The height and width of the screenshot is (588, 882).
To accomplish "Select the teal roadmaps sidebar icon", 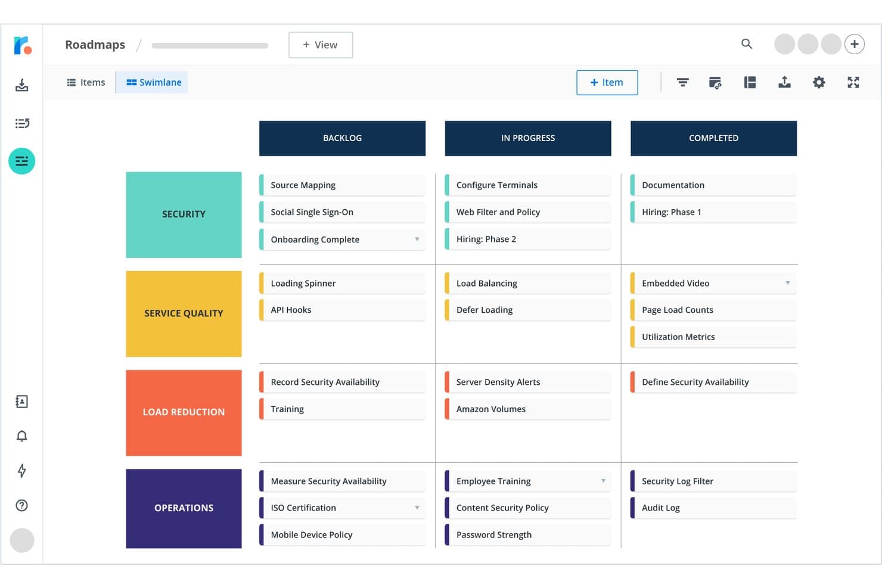I will 22,161.
